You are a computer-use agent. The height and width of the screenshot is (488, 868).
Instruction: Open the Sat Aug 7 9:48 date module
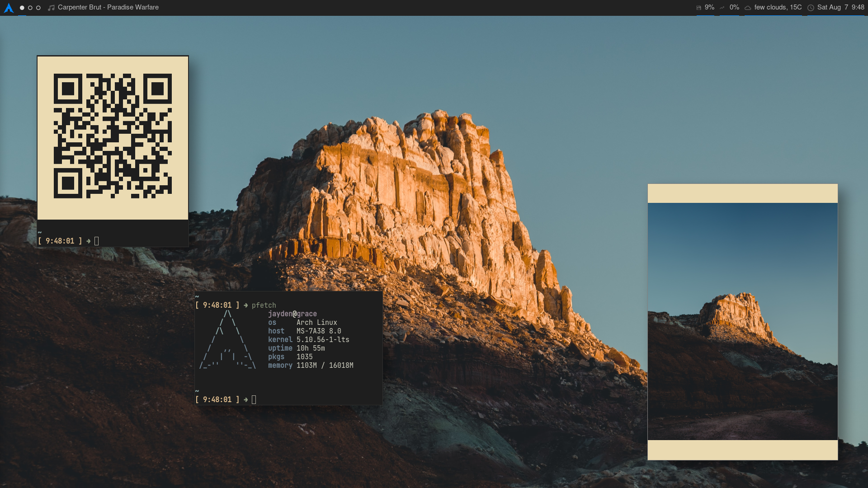(x=840, y=7)
